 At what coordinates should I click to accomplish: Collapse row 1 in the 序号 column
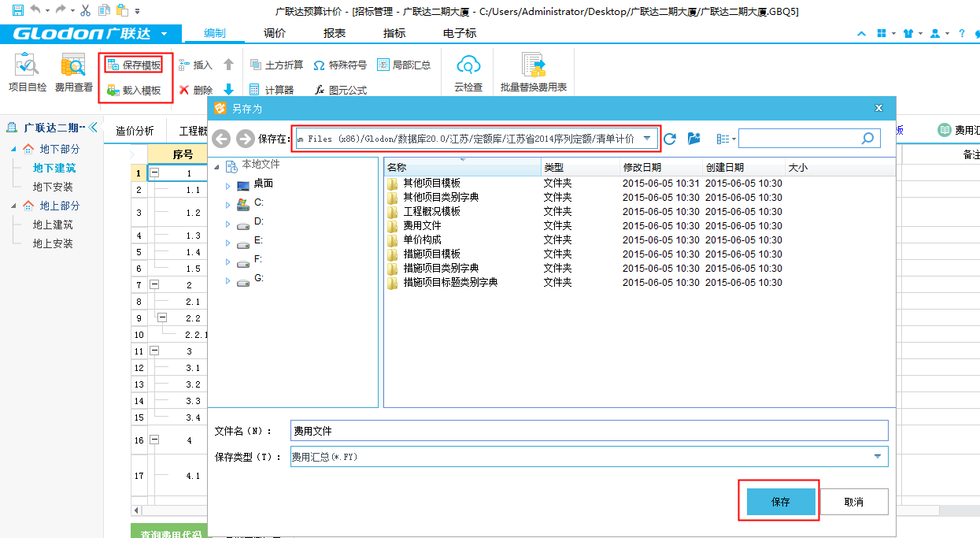coord(154,173)
